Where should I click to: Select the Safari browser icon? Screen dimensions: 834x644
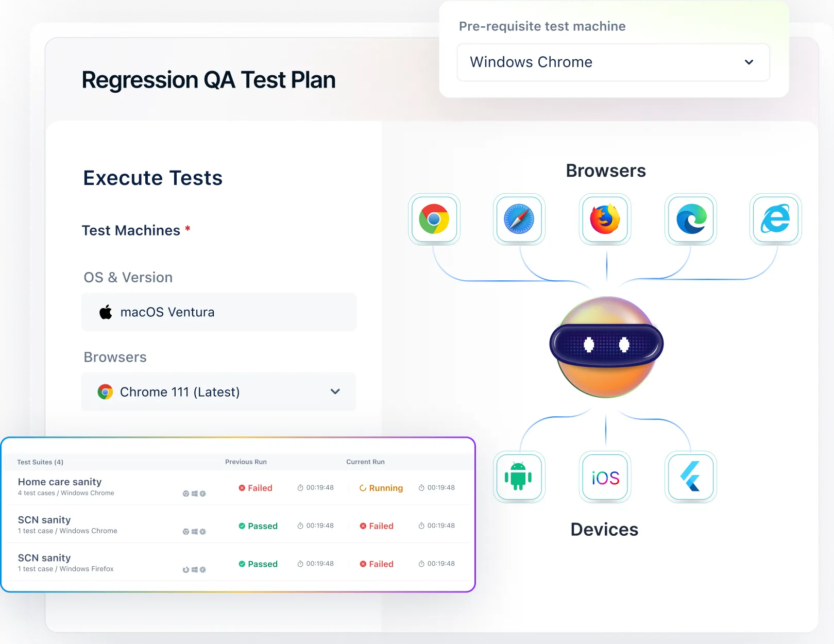[519, 219]
